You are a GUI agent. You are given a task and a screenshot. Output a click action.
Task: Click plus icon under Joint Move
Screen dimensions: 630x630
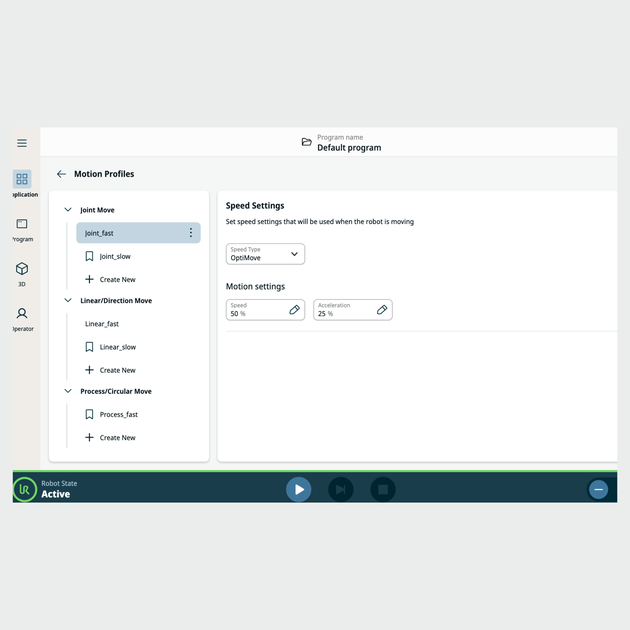(90, 279)
